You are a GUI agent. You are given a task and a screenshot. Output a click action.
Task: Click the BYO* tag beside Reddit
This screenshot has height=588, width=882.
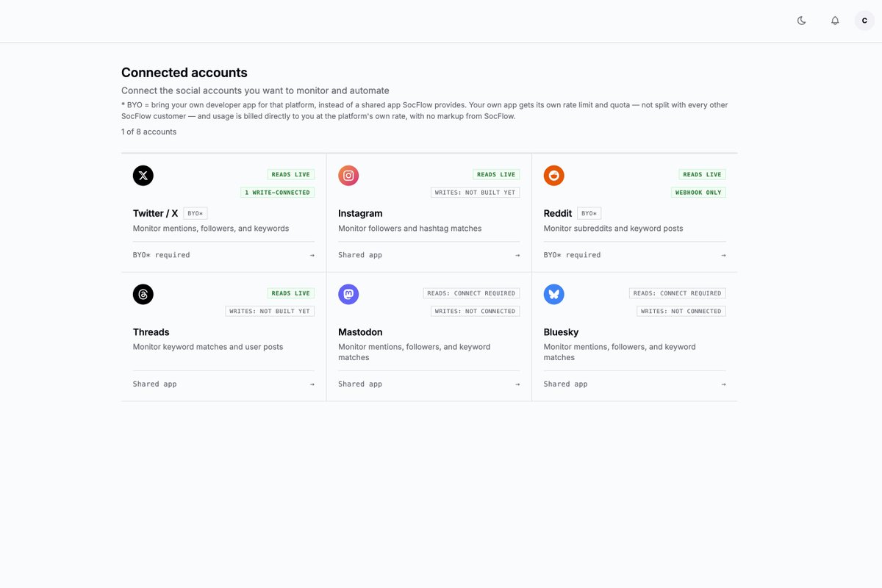(x=589, y=213)
